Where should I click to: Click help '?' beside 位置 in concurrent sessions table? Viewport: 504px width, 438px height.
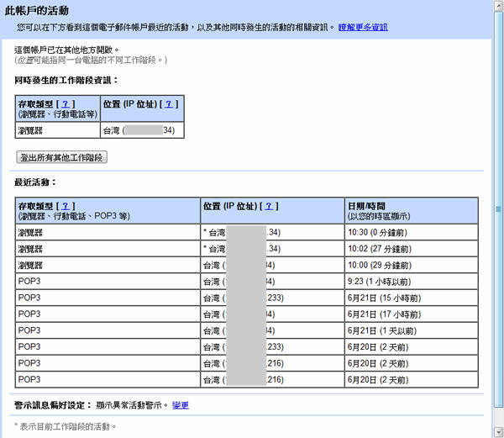(171, 103)
